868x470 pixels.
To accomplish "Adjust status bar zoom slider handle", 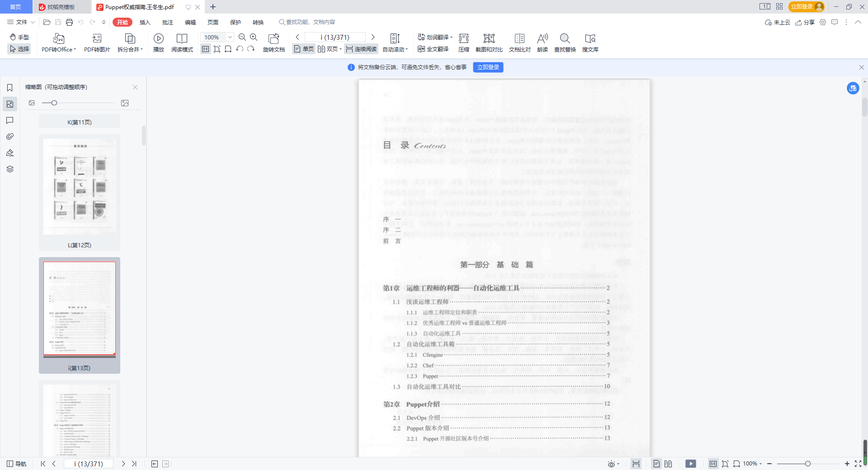I will (807, 464).
